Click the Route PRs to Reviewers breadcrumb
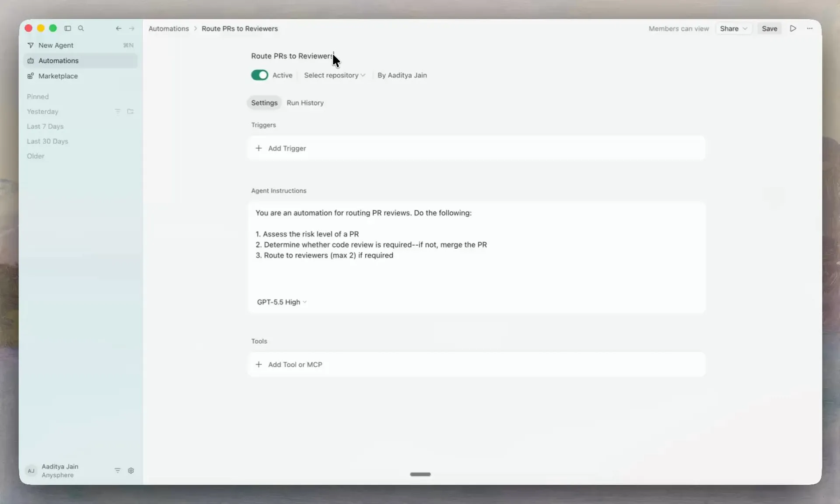 pos(240,28)
